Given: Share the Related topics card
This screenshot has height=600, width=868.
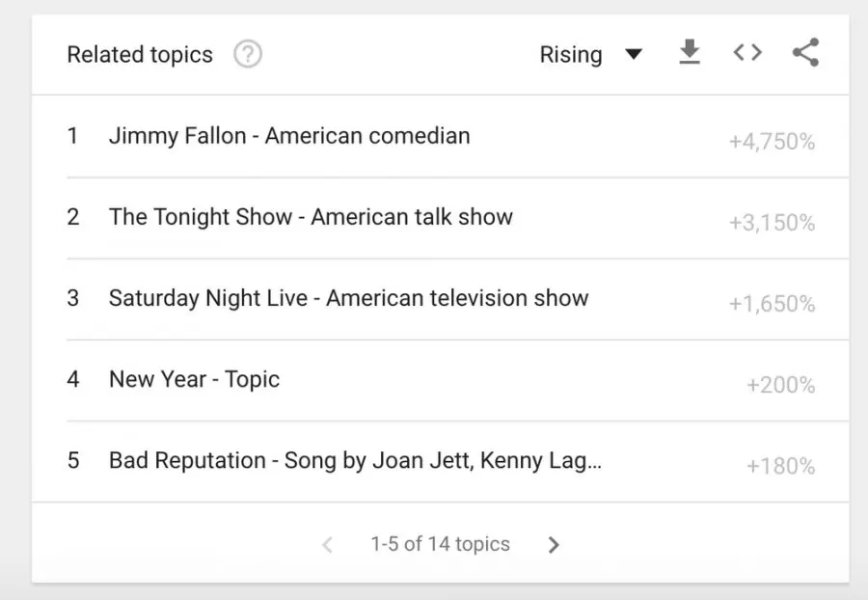Looking at the screenshot, I should pyautogui.click(x=805, y=53).
